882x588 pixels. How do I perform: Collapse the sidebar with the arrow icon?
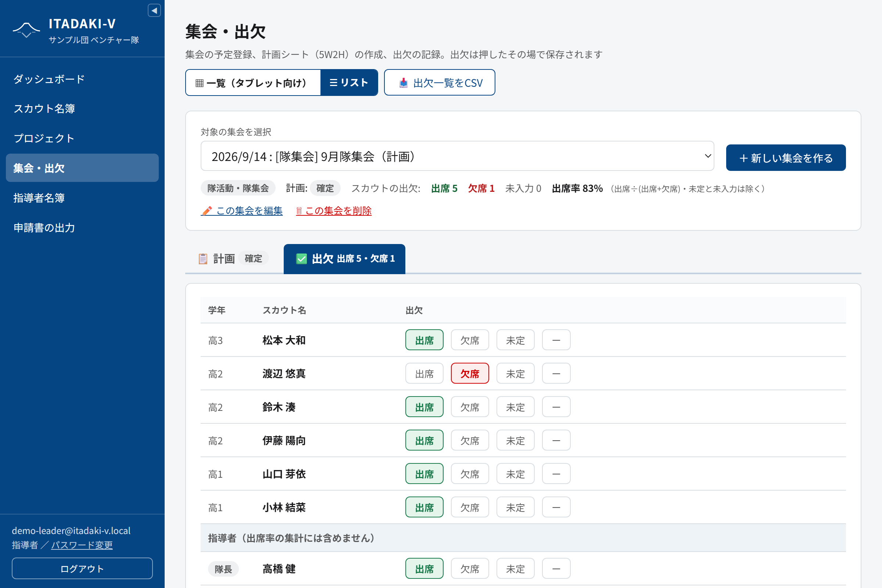coord(154,11)
